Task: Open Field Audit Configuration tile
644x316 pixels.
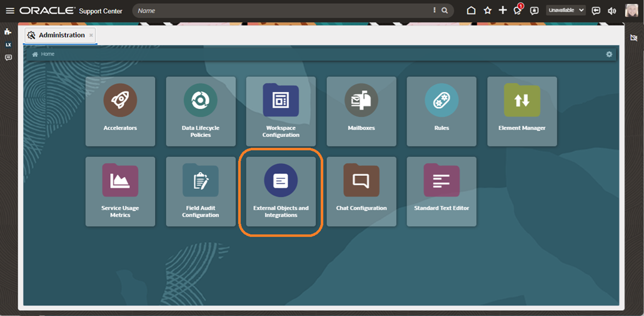Action: tap(201, 191)
